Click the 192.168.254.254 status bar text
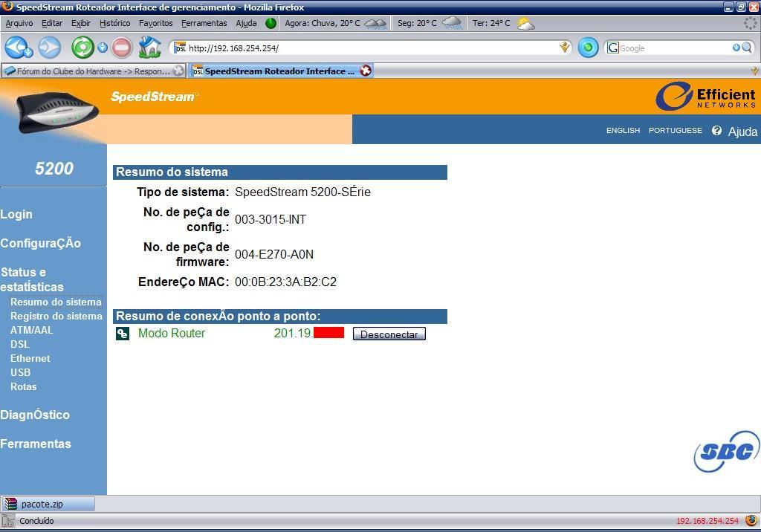Image resolution: width=761 pixels, height=532 pixels. tap(707, 521)
